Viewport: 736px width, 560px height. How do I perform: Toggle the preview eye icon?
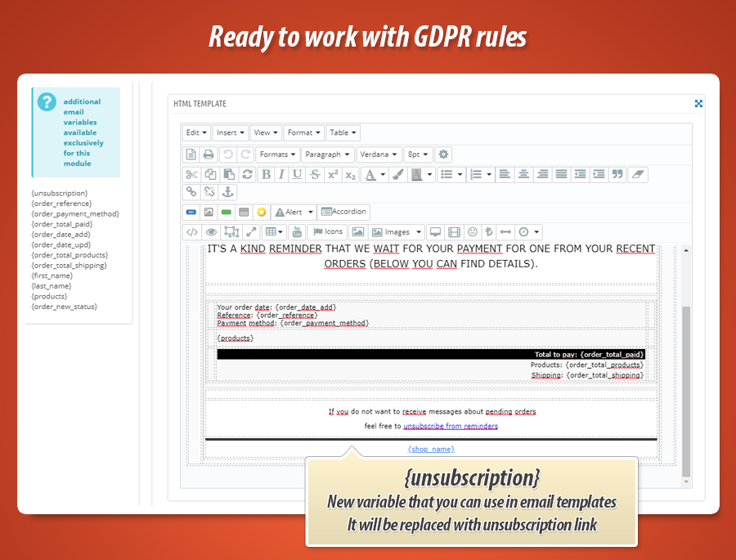tap(211, 232)
